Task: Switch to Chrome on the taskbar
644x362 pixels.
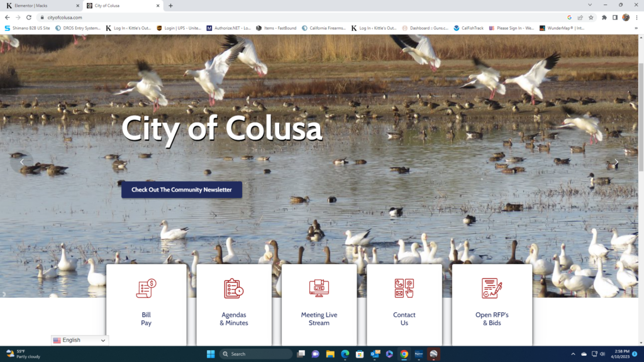Action: click(404, 354)
